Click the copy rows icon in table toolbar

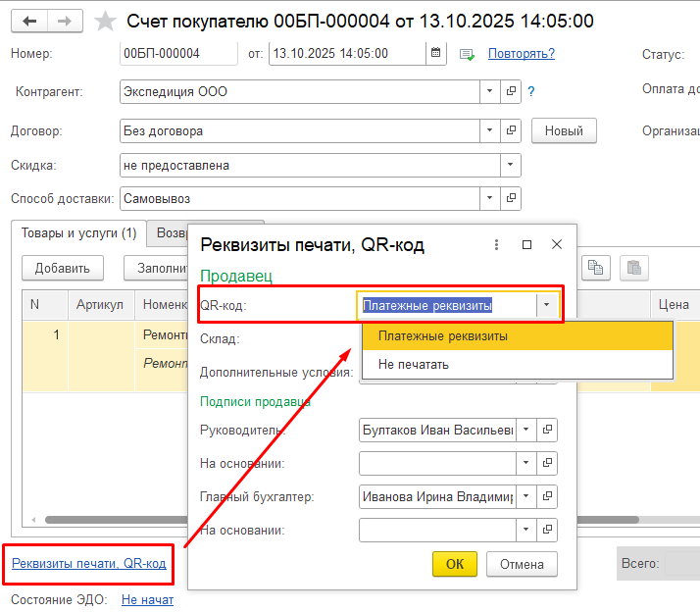(x=595, y=268)
